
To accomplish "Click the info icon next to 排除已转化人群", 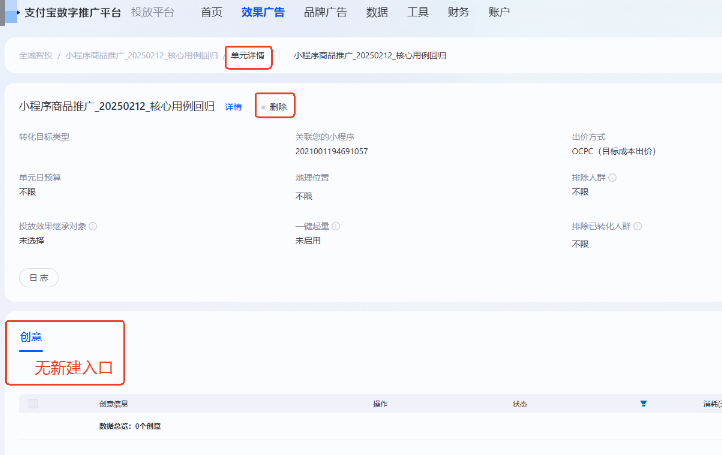I will (x=637, y=226).
